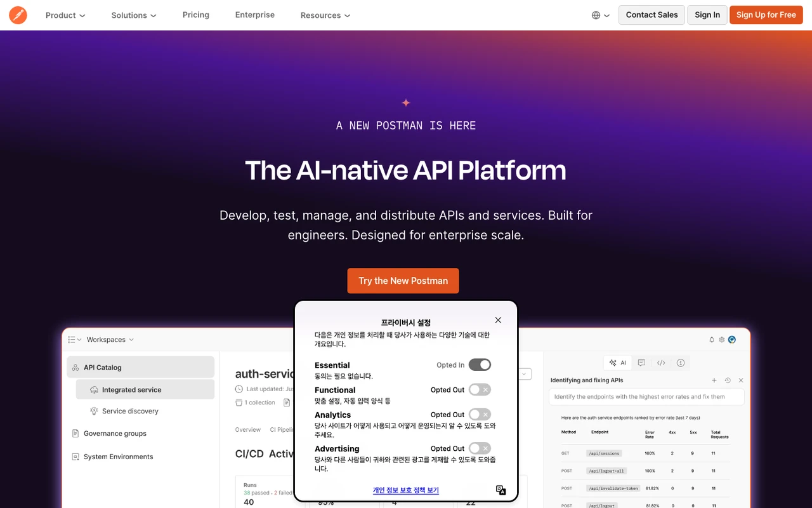
Task: Select the code snippet icon
Action: tap(661, 363)
